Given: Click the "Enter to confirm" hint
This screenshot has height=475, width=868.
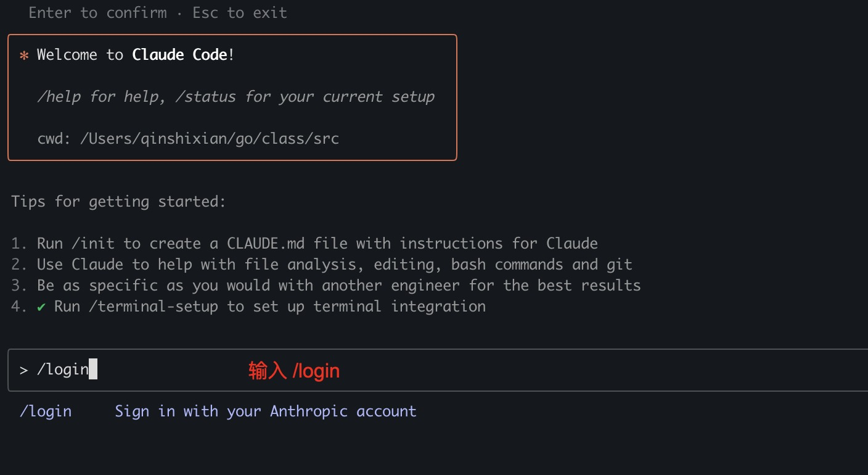Looking at the screenshot, I should 97,13.
